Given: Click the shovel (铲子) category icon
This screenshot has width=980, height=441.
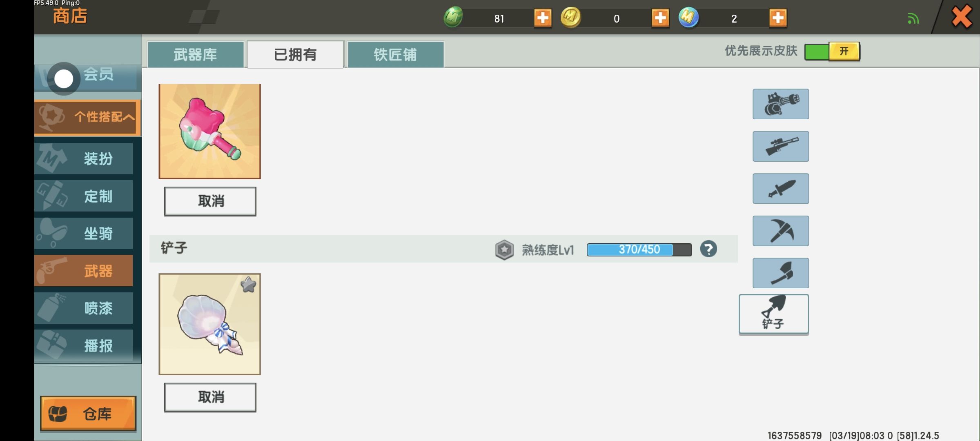Looking at the screenshot, I should tap(773, 314).
